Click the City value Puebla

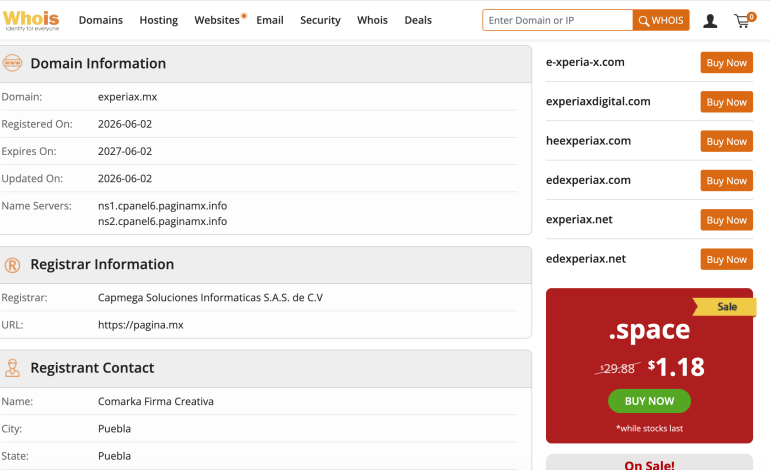point(114,429)
